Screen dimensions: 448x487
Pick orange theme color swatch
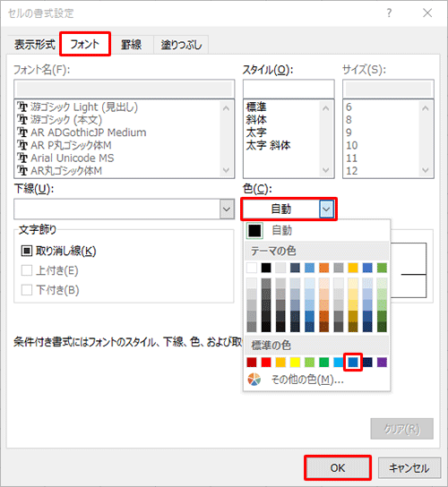pos(323,268)
